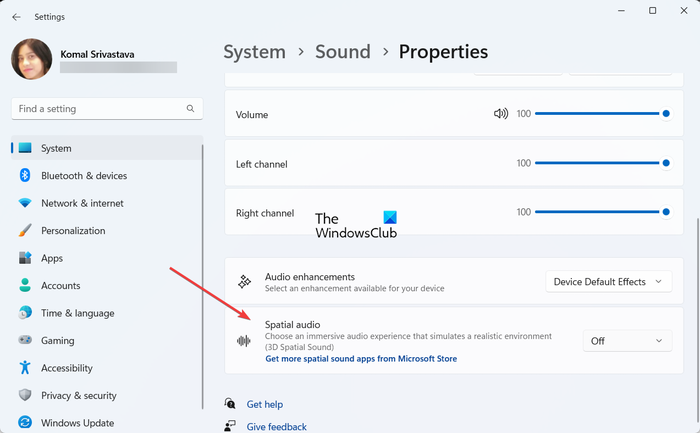This screenshot has height=433, width=700.
Task: Open Time & language settings
Action: tap(77, 313)
